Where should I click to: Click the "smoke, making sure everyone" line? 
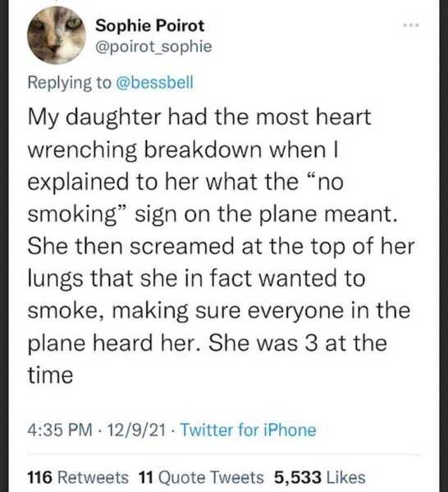coord(185,312)
